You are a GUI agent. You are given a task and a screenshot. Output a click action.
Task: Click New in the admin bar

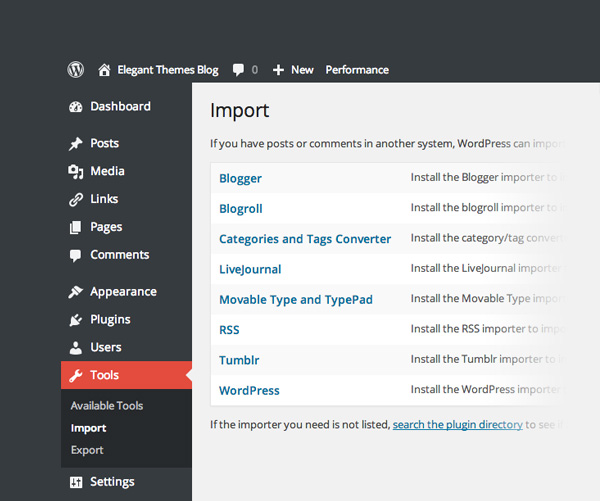click(x=302, y=70)
